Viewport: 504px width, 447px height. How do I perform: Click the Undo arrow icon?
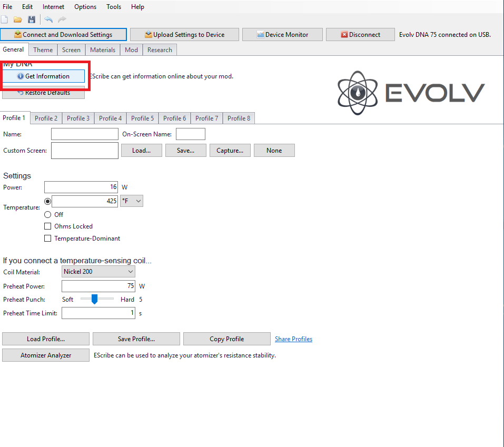click(48, 19)
